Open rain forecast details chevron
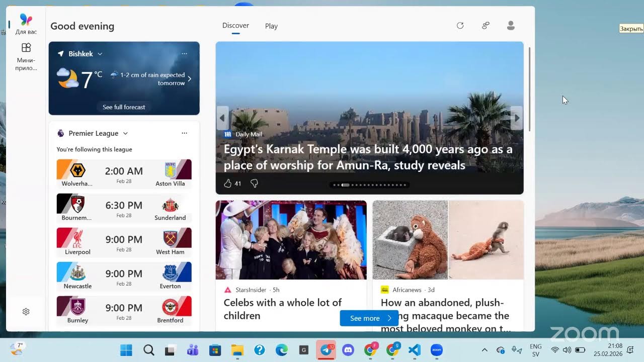The width and height of the screenshot is (644, 362). pos(189,79)
